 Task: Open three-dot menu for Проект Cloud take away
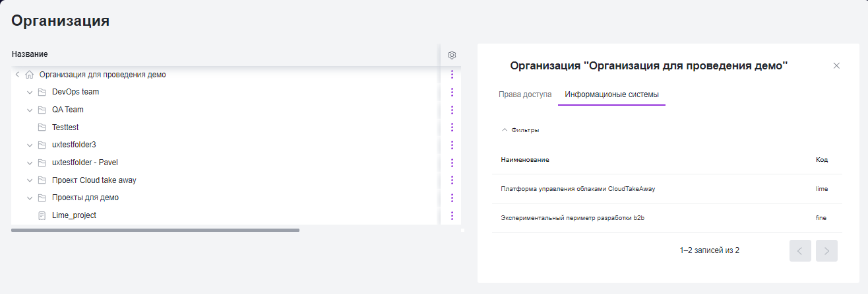pyautogui.click(x=452, y=180)
